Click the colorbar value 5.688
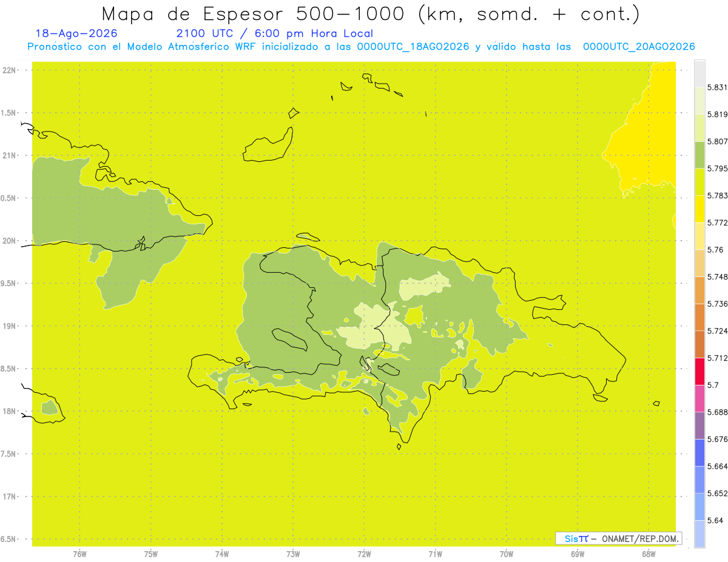Viewport: 728px width, 562px height. 718,412
